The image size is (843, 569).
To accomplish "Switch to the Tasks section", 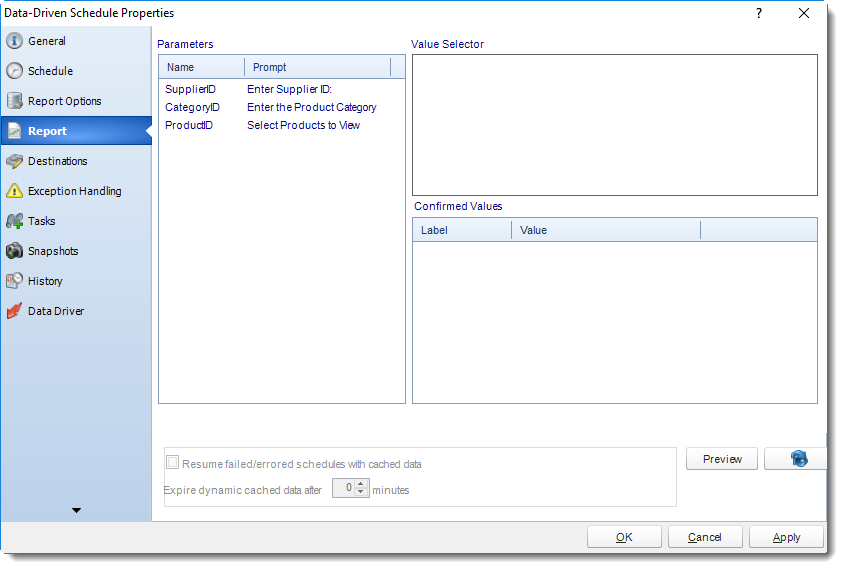I will [76, 221].
